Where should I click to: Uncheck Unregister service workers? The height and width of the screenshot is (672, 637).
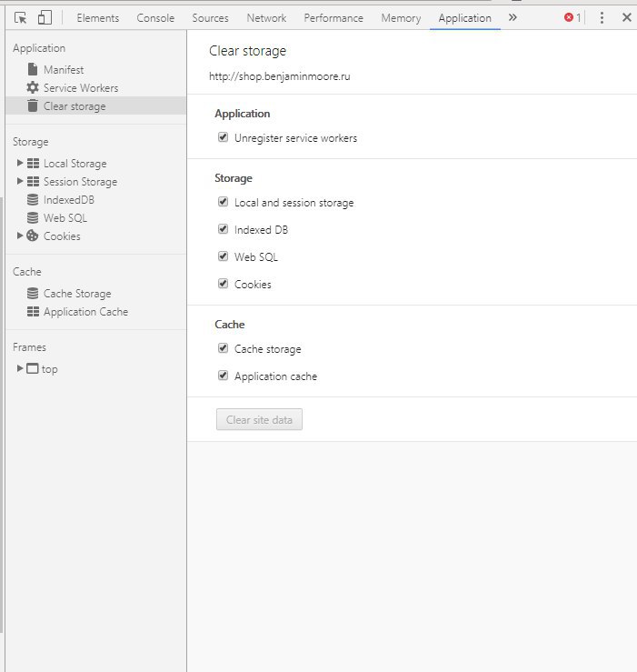coord(224,137)
